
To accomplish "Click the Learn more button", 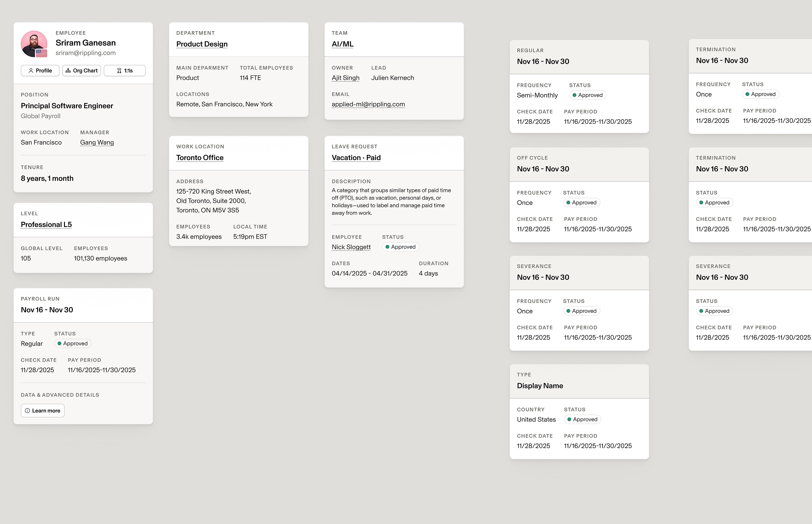I will 42,411.
